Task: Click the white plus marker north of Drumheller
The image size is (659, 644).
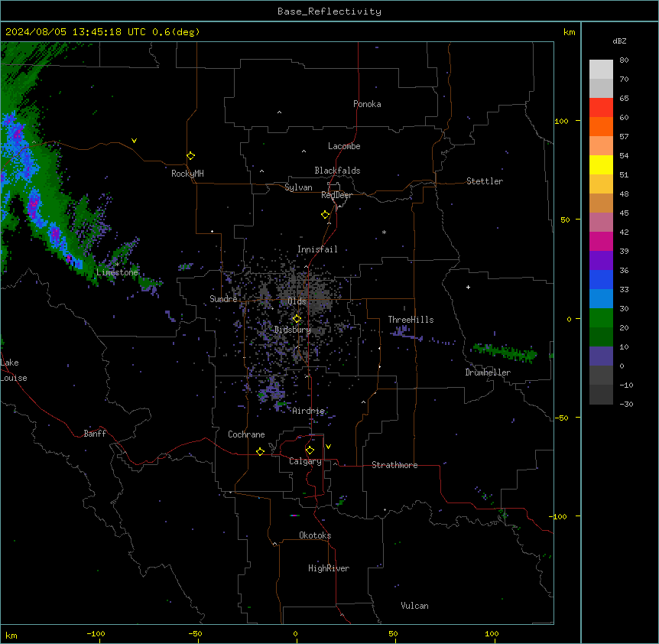Action: click(x=468, y=287)
